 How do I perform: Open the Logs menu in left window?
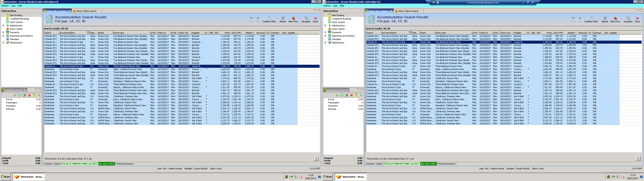pos(13,6)
